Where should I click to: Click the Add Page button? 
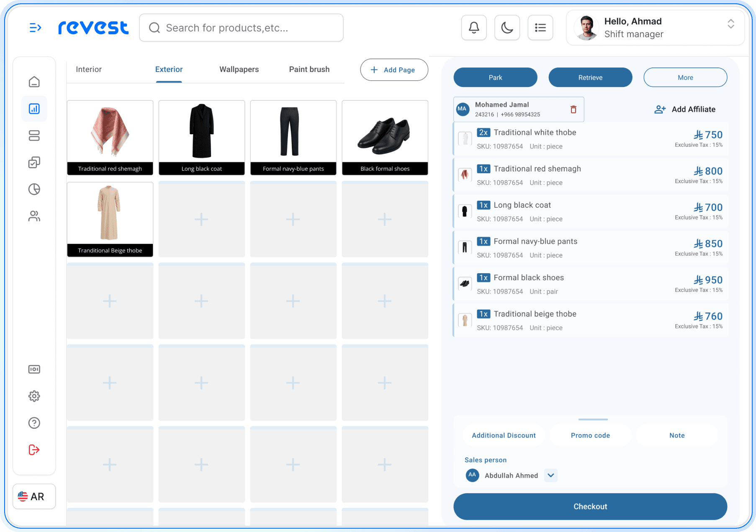pyautogui.click(x=394, y=70)
